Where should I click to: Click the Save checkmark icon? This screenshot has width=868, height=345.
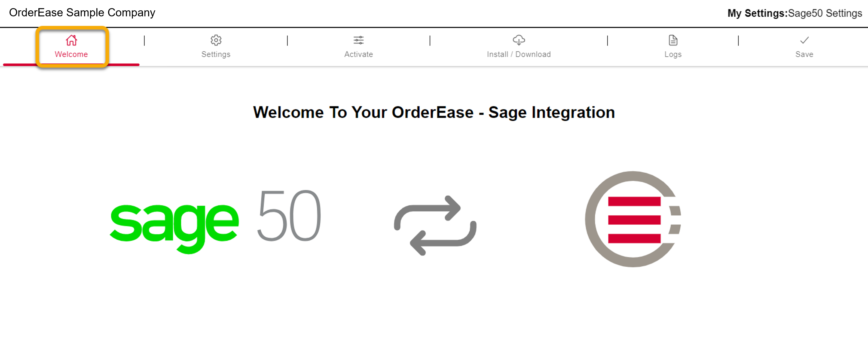(x=804, y=40)
